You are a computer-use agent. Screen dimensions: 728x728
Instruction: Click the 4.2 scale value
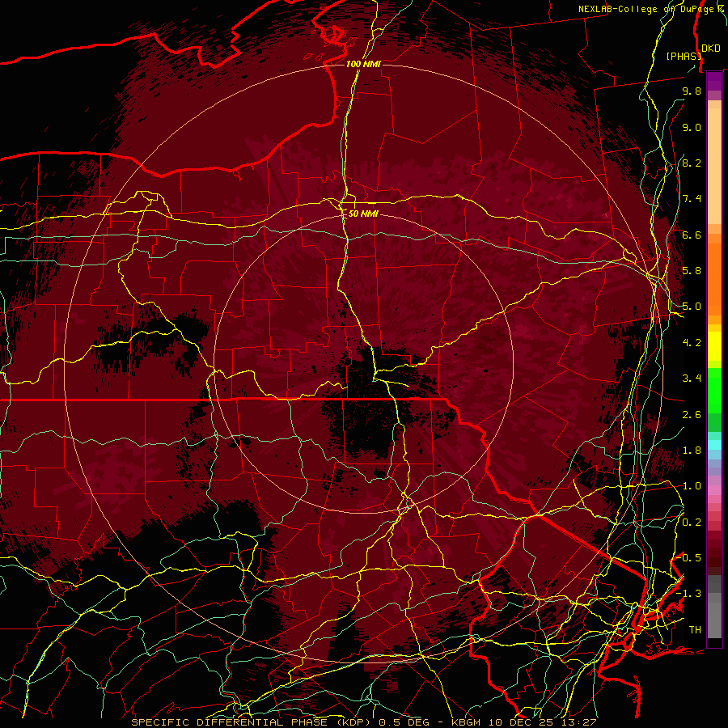tap(692, 343)
